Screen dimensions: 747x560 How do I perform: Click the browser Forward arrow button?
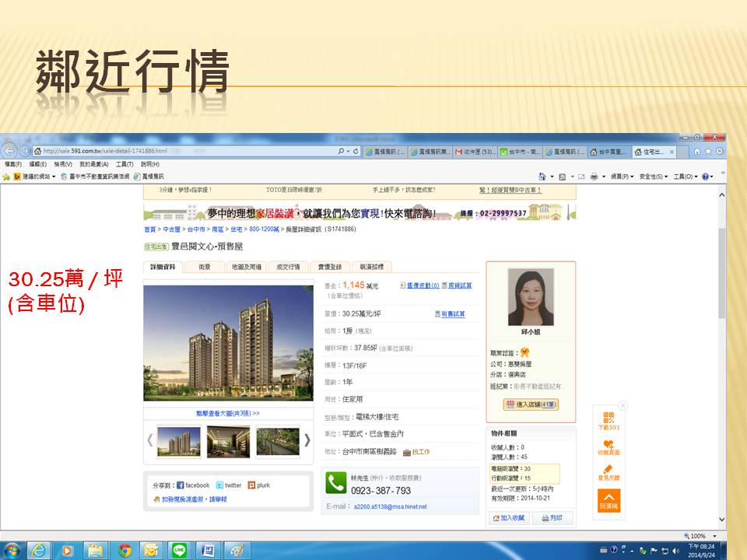point(24,151)
